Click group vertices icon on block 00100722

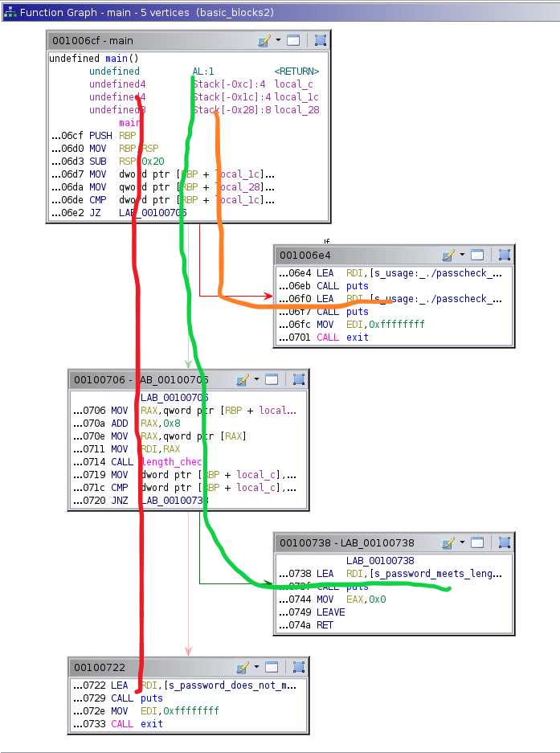298,667
